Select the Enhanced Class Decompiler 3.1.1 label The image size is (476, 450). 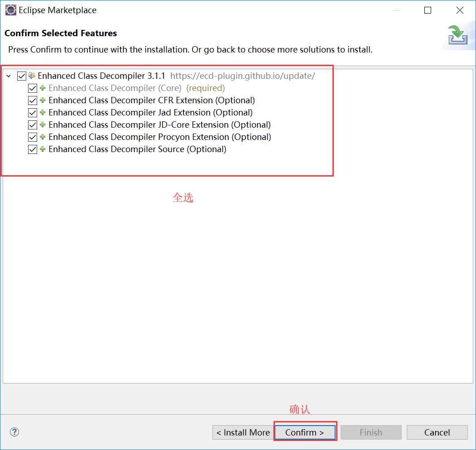click(x=101, y=76)
